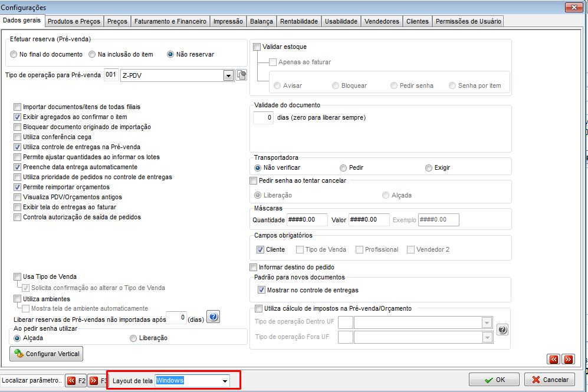Click Liberar reservas dias input field
Image resolution: width=588 pixels, height=392 pixels.
(x=176, y=318)
